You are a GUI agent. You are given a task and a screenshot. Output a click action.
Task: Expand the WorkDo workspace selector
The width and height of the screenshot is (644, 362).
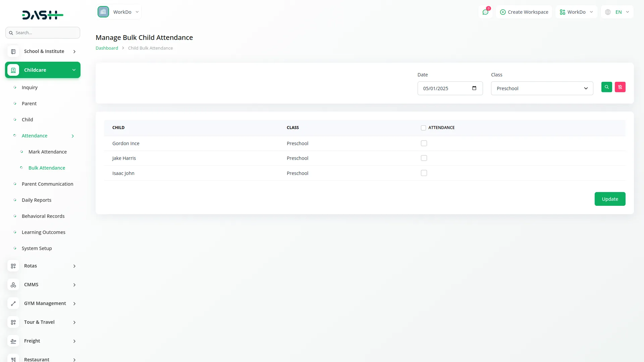[119, 12]
